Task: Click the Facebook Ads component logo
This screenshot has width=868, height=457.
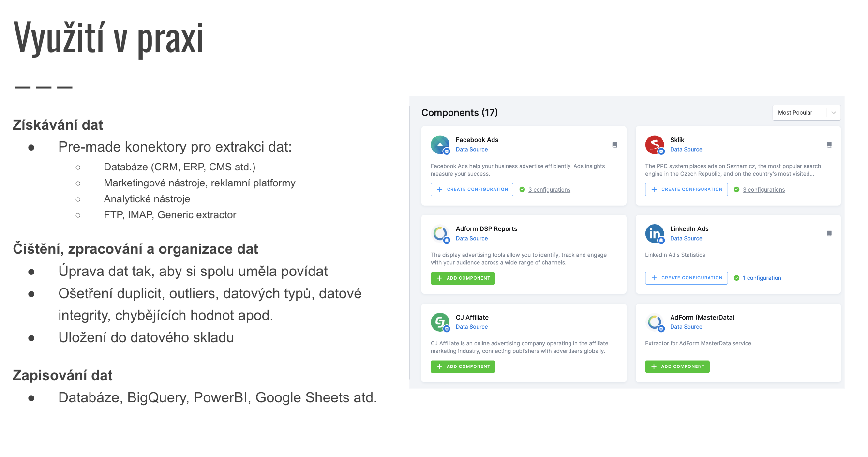Action: coord(440,145)
